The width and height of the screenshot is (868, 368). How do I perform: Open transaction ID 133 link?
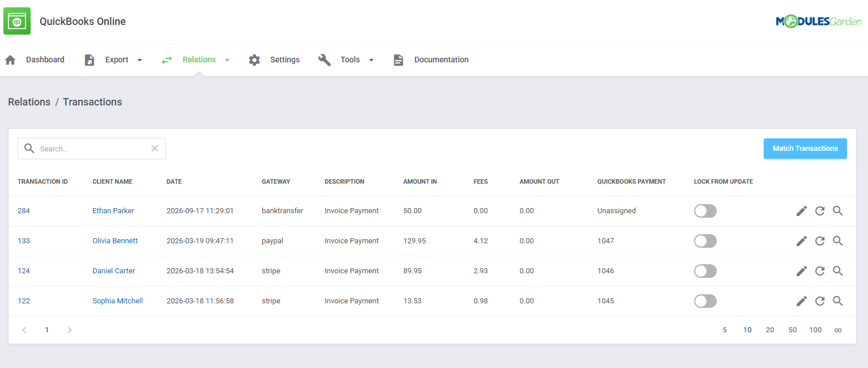24,241
